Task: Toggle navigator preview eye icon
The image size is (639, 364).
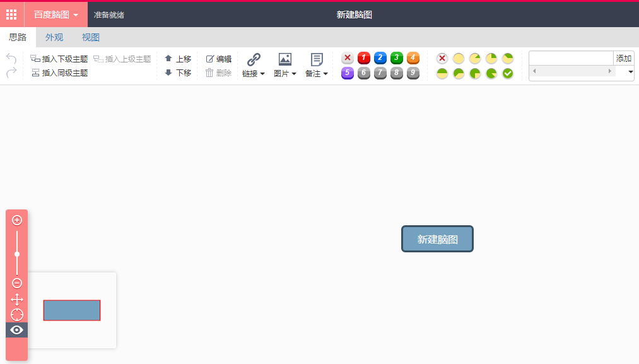Action: coord(16,330)
